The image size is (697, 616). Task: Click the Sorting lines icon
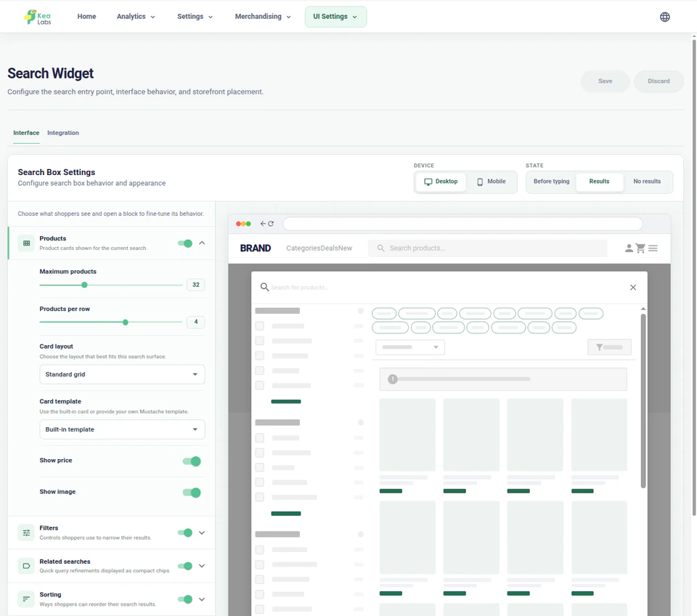point(26,599)
